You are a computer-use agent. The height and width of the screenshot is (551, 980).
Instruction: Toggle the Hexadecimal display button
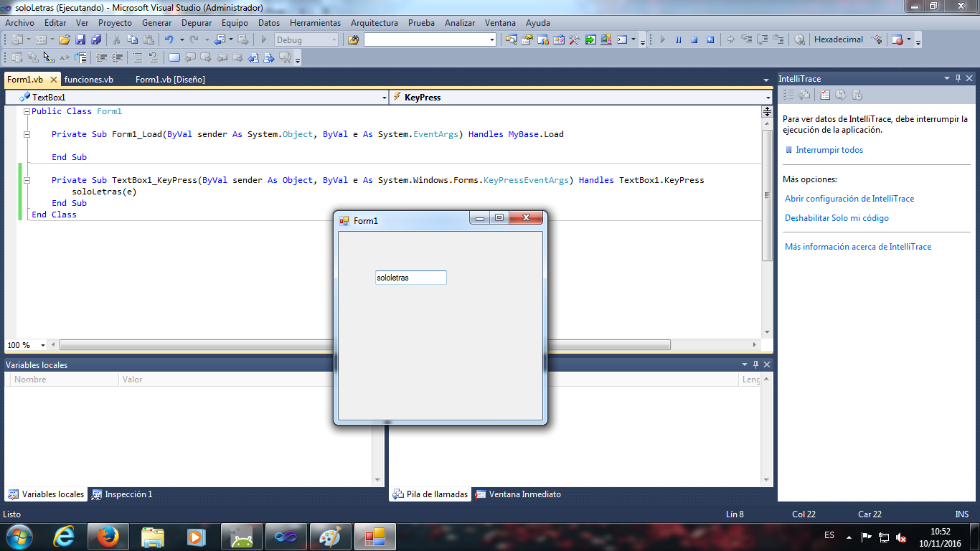click(x=838, y=39)
